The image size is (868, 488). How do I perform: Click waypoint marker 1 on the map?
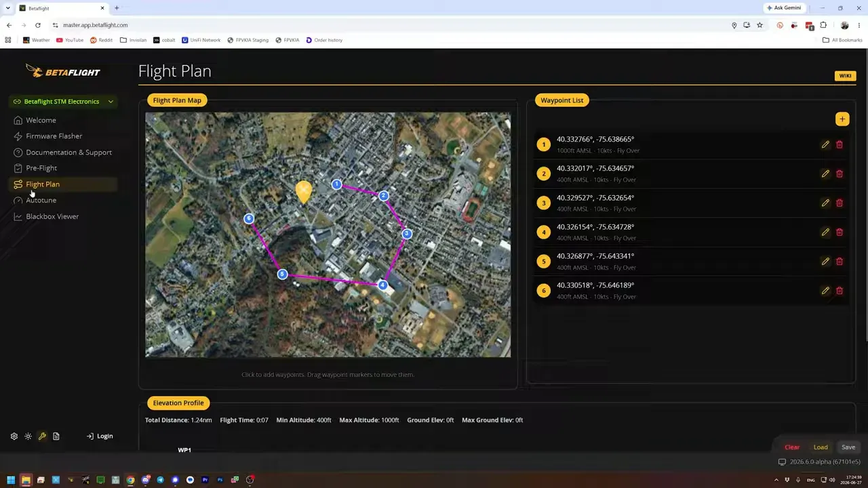pos(336,184)
